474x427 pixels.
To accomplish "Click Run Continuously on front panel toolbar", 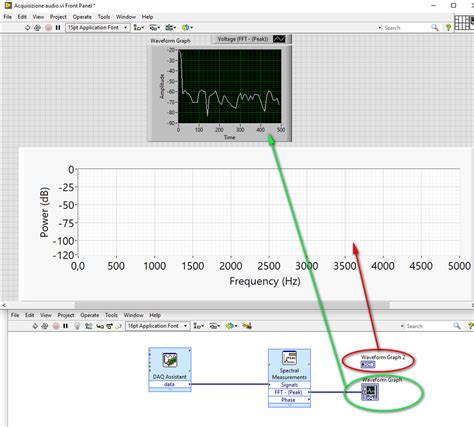I will click(x=37, y=28).
